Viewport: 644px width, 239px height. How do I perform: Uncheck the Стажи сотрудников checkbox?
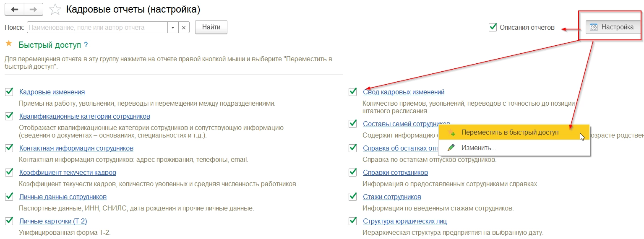pos(353,197)
